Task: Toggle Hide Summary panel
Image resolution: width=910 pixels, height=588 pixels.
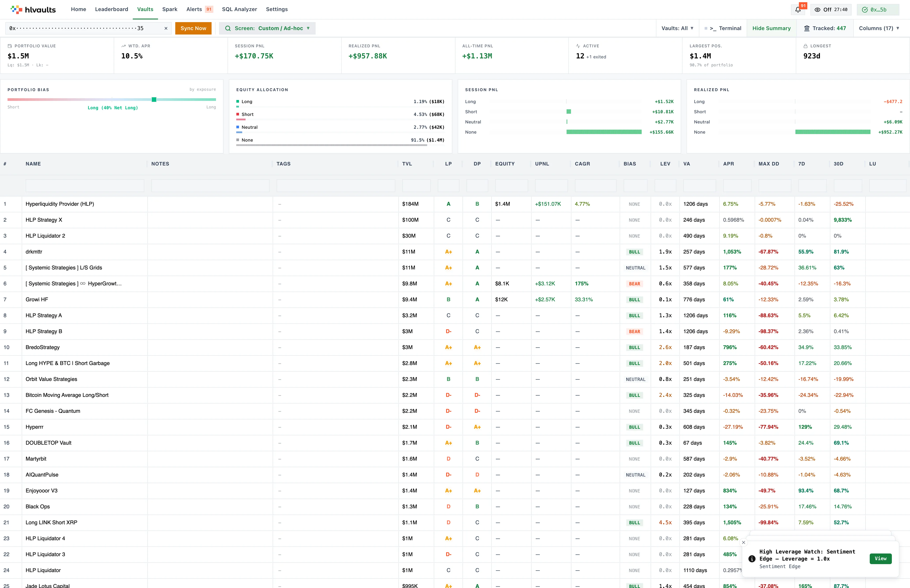Action: click(x=771, y=28)
